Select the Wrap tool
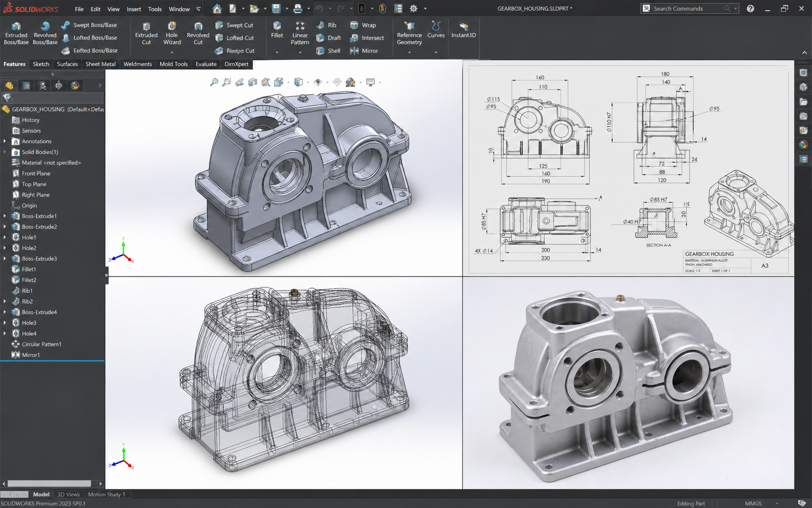 tap(363, 25)
